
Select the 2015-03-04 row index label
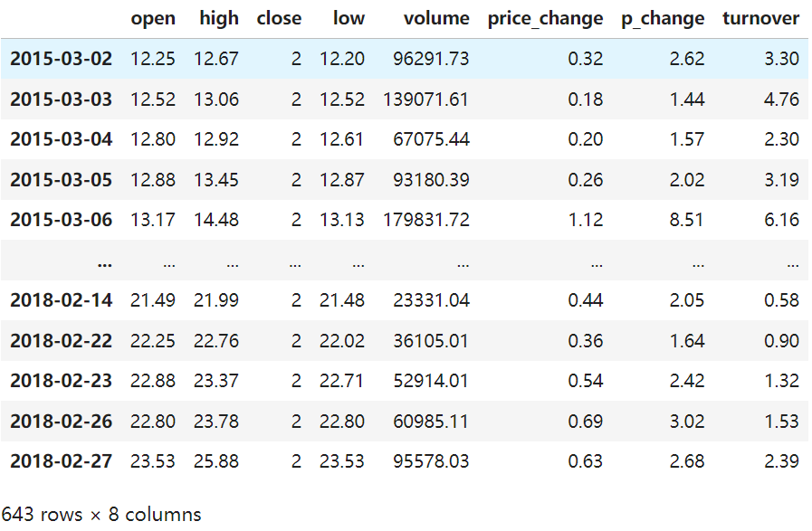62,139
